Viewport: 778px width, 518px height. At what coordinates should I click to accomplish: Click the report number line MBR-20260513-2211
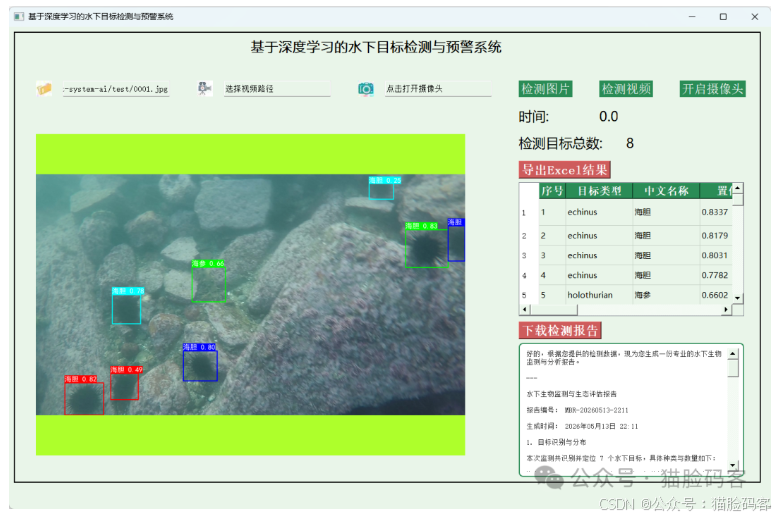point(578,410)
